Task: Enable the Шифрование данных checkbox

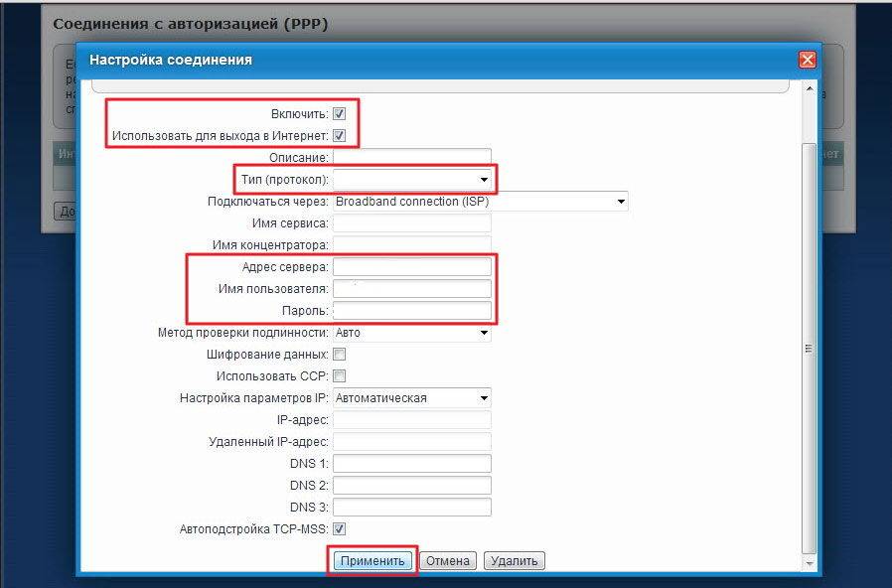Action: (339, 355)
